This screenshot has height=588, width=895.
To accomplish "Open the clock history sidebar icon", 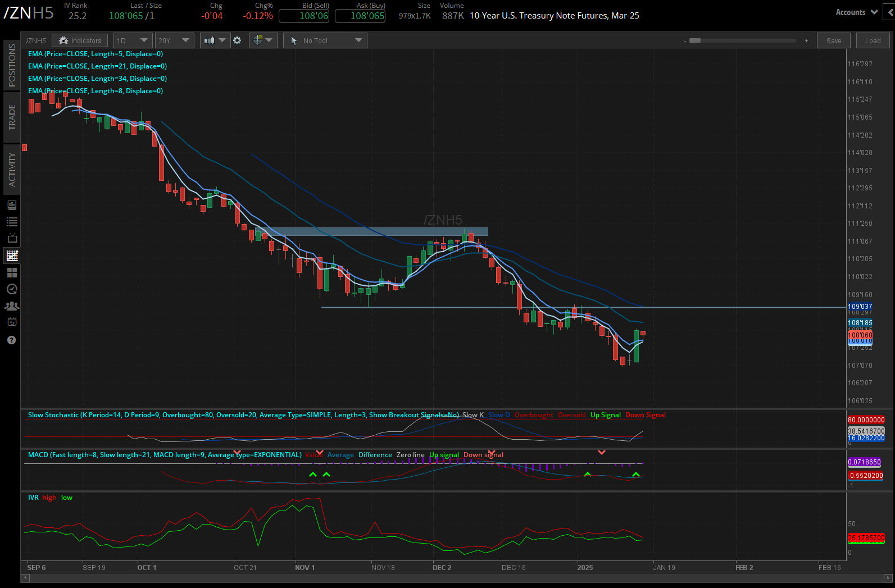I will [x=12, y=289].
